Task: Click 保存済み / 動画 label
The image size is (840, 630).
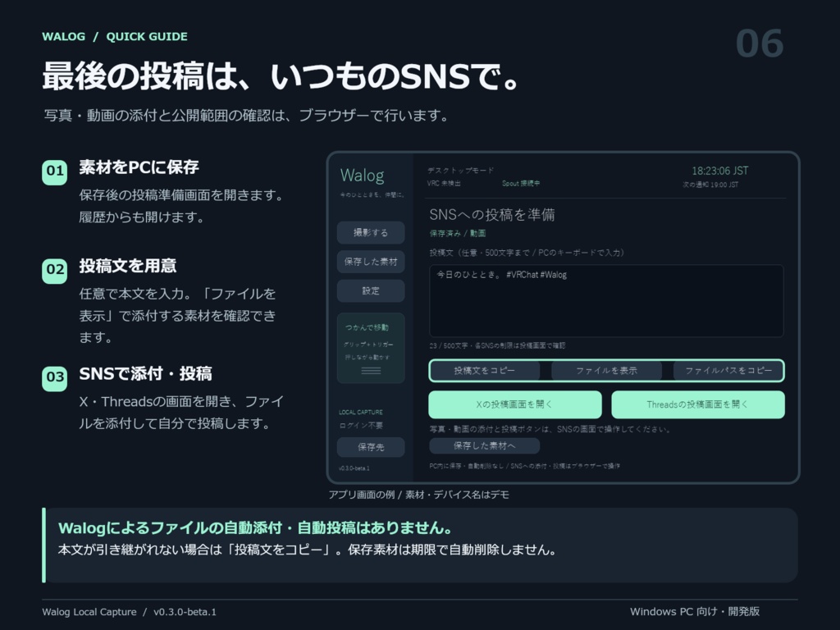Action: 458,234
